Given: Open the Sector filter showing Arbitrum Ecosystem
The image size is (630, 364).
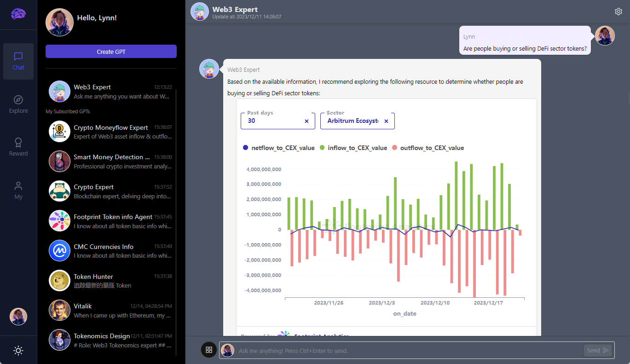Looking at the screenshot, I should point(354,121).
